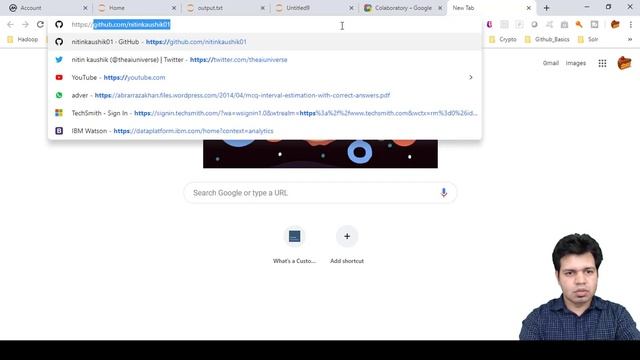Image resolution: width=640 pixels, height=360 pixels.
Task: Expand the YouTube suggestion chevron
Action: pos(471,77)
